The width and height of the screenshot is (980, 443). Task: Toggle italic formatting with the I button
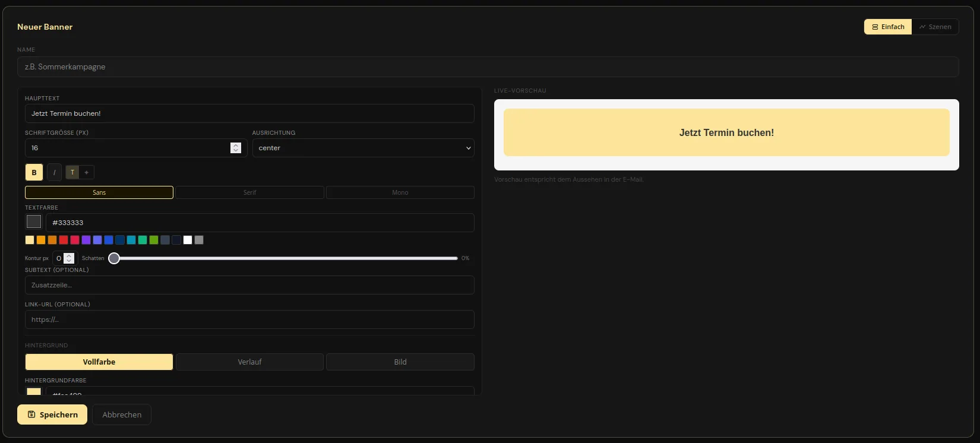tap(54, 172)
